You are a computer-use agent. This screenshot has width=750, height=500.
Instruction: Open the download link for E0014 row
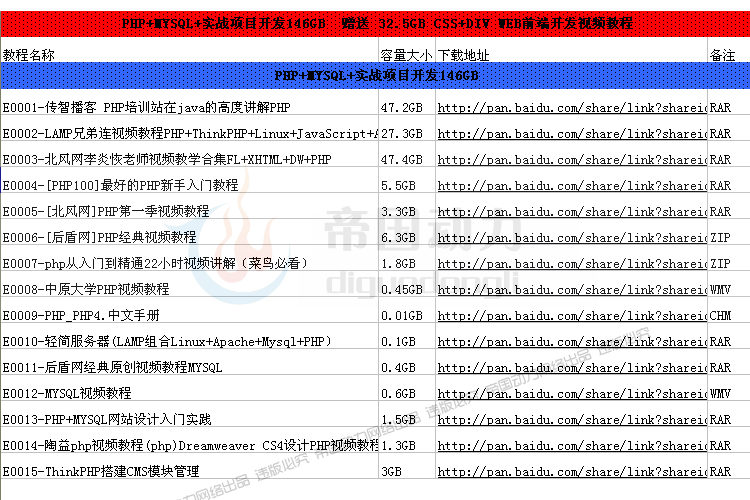pyautogui.click(x=572, y=445)
